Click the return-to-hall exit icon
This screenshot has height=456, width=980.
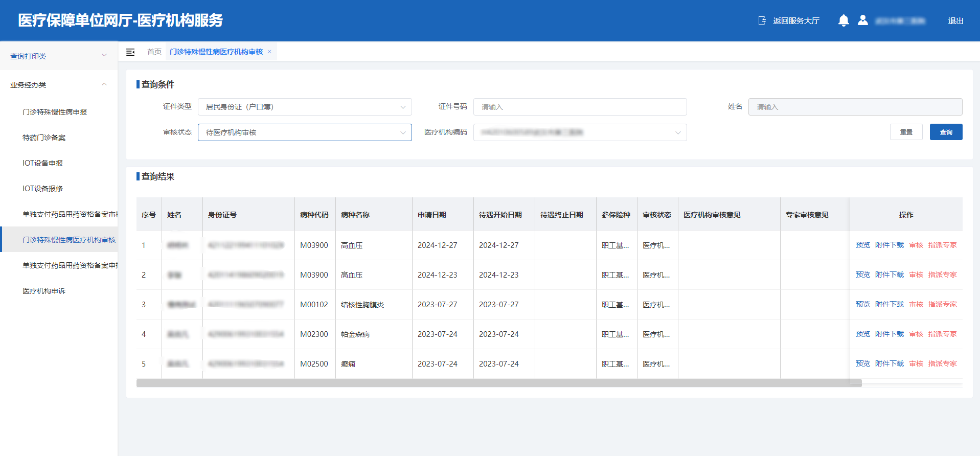point(762,20)
